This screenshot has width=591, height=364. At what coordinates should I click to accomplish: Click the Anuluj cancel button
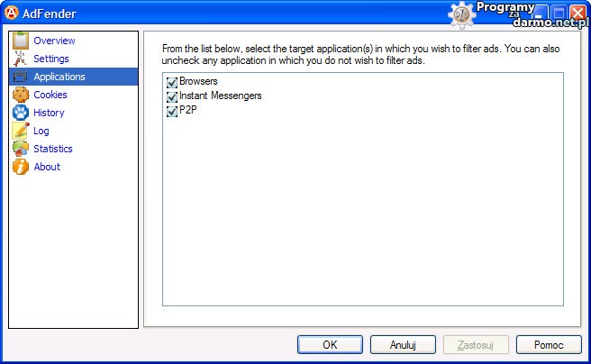403,345
